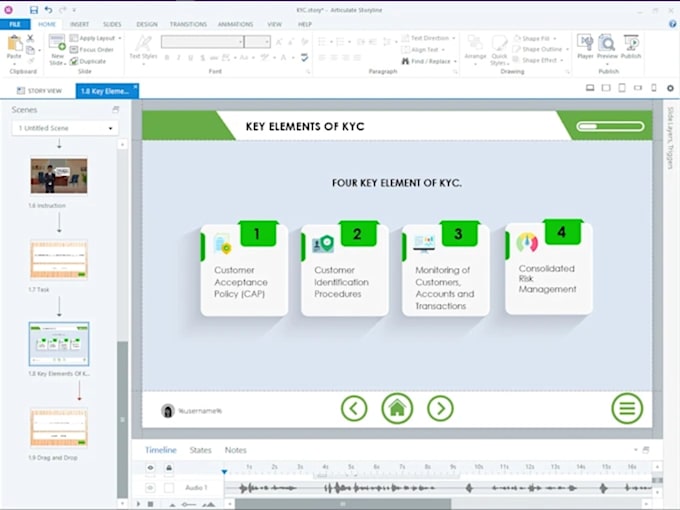The image size is (680, 510).
Task: Cut the selection using the scissors icon
Action: click(x=30, y=39)
